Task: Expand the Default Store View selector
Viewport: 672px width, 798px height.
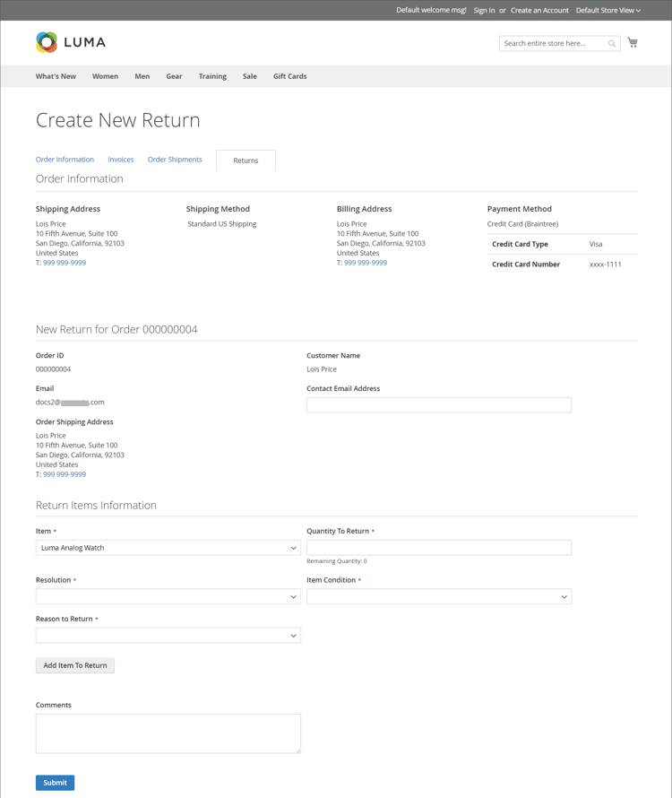Action: (x=607, y=10)
